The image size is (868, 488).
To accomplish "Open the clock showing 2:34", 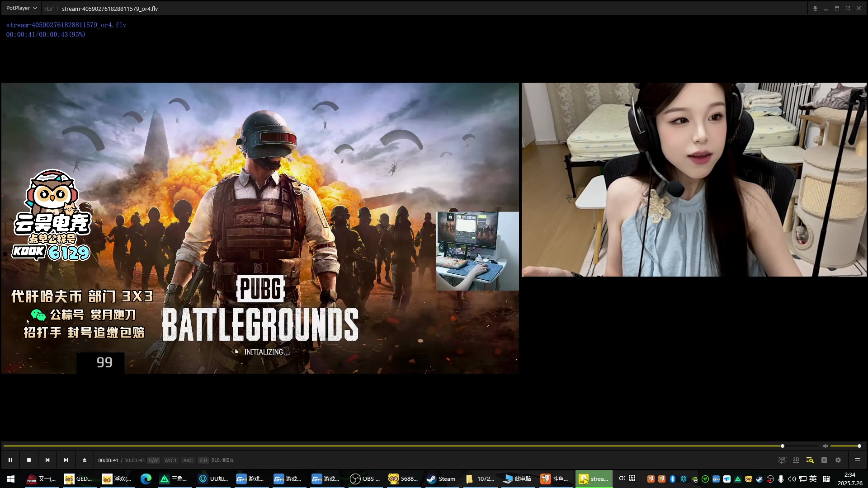I will [x=850, y=479].
